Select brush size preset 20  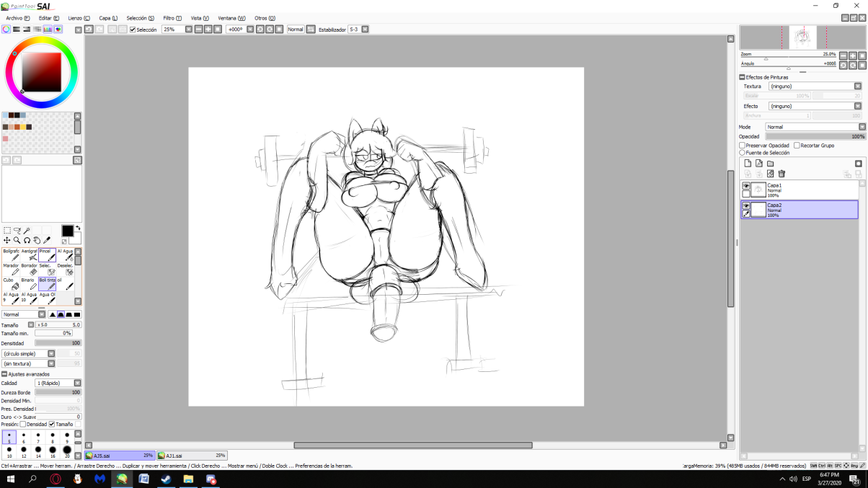pyautogui.click(x=67, y=452)
